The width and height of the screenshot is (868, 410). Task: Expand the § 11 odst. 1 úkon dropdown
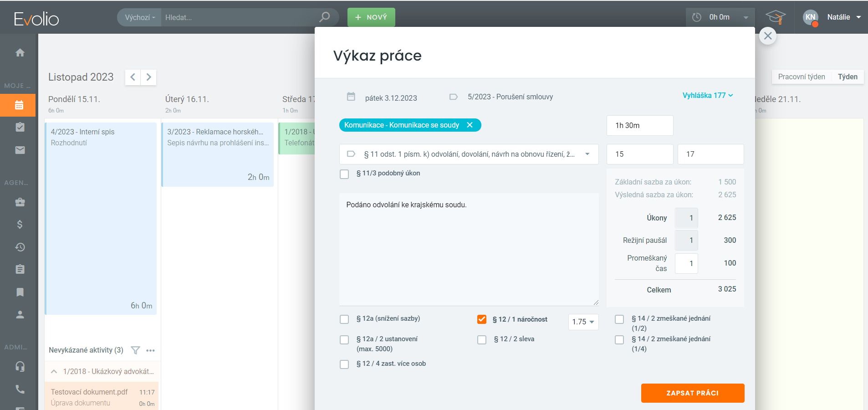coord(587,154)
